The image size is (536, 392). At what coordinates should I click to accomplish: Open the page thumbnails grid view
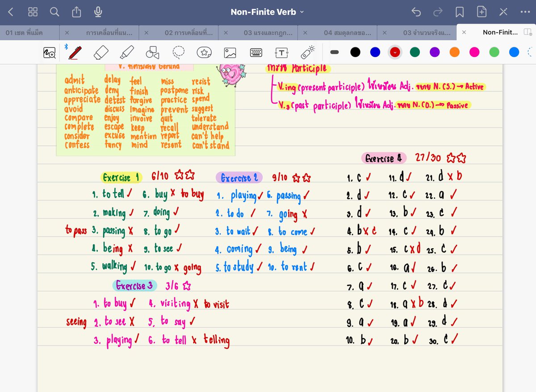[33, 12]
